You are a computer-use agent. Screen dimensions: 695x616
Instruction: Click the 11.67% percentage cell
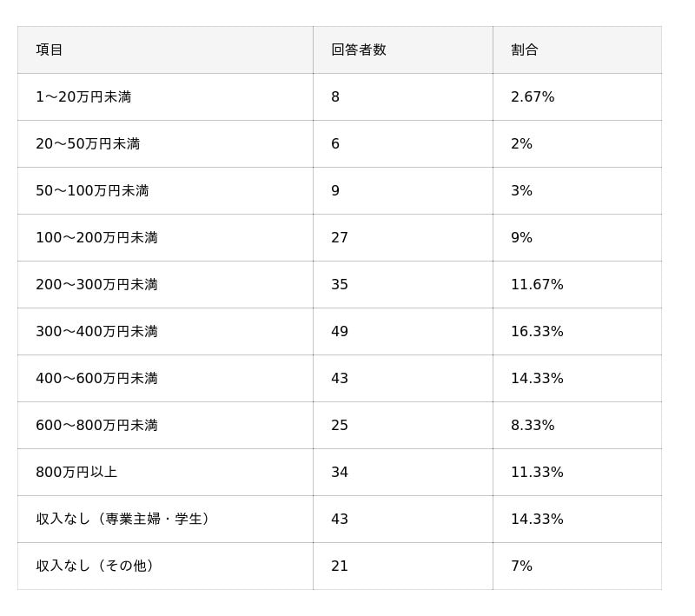537,284
